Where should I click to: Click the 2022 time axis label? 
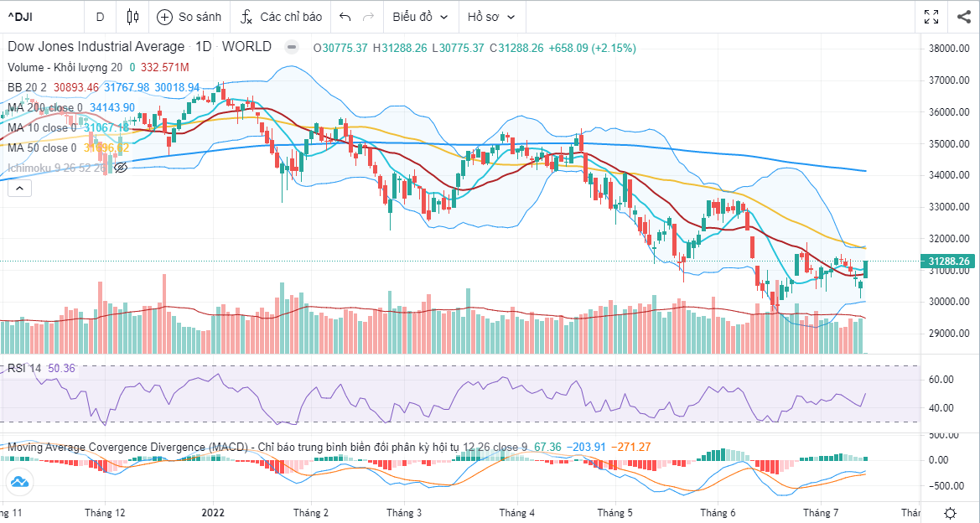(212, 513)
